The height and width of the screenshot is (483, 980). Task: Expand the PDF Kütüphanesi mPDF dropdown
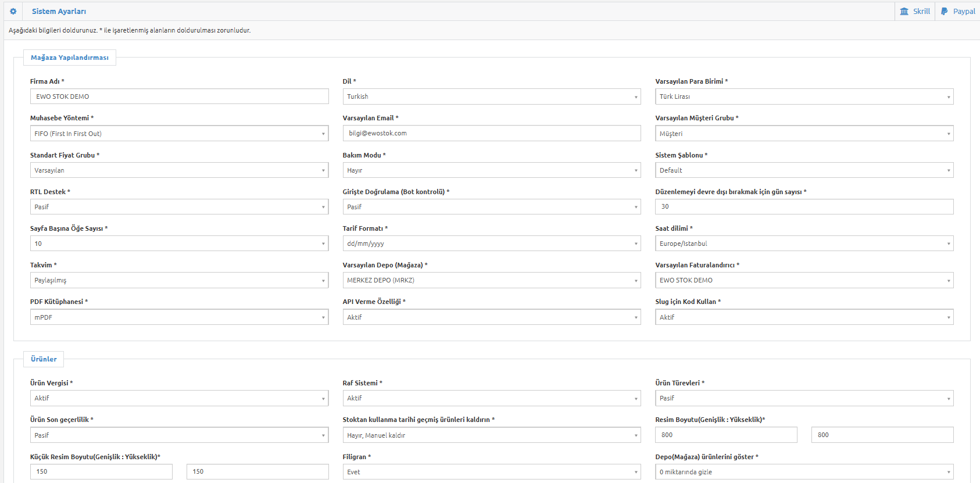point(179,317)
